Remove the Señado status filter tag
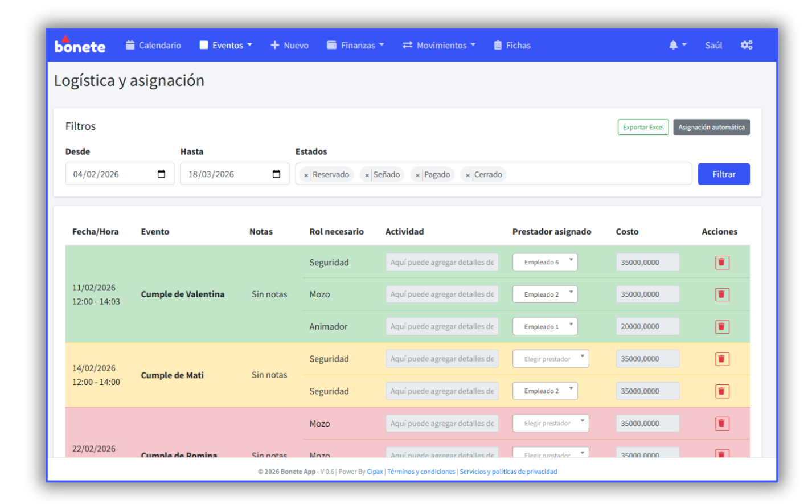 367,175
